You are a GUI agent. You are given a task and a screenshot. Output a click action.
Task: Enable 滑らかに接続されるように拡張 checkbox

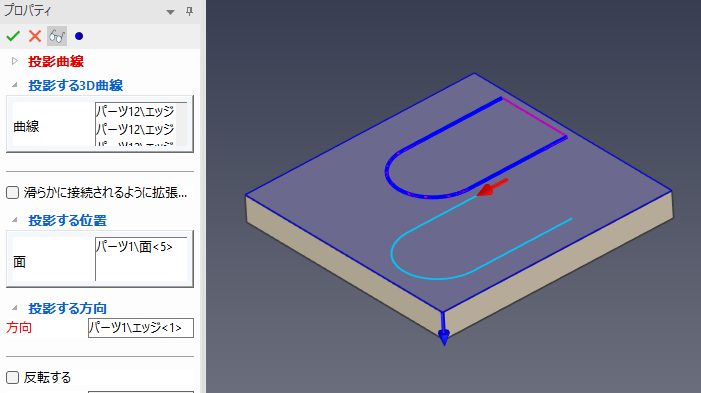13,193
